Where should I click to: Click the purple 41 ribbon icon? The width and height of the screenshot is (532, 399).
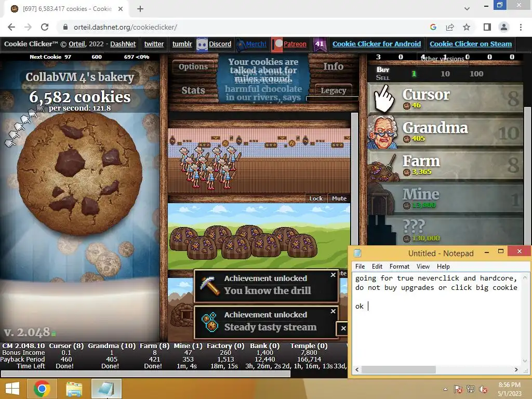pyautogui.click(x=320, y=44)
